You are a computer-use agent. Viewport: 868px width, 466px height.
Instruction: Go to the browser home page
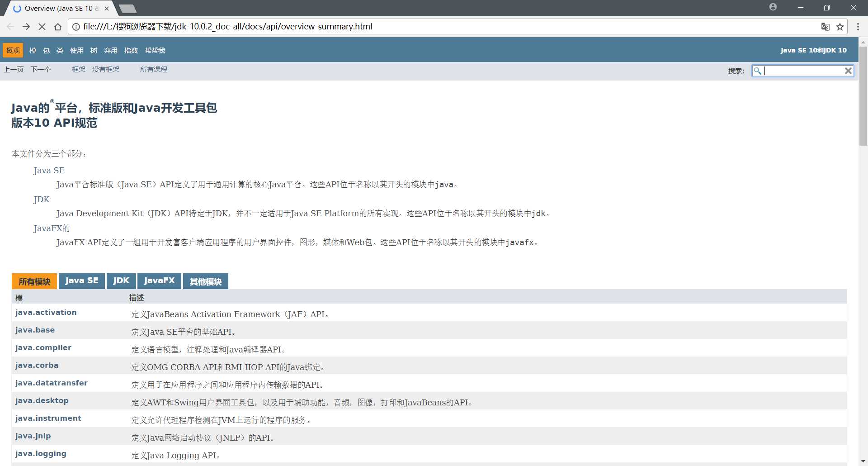tap(58, 27)
